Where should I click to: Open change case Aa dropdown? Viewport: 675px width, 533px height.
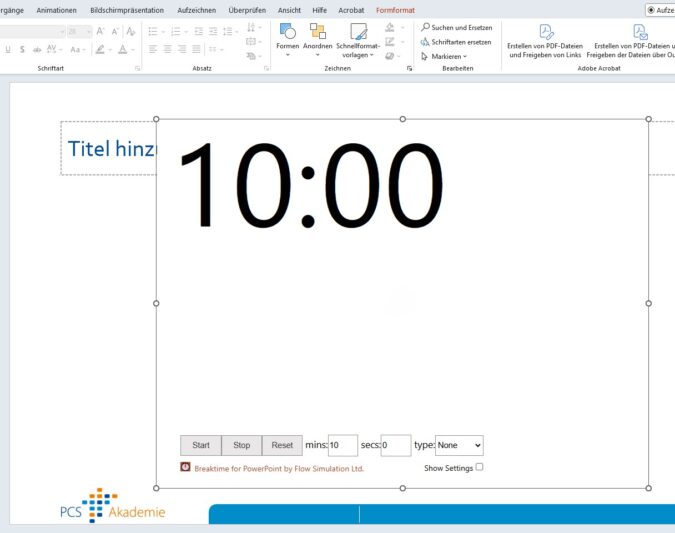tap(78, 50)
